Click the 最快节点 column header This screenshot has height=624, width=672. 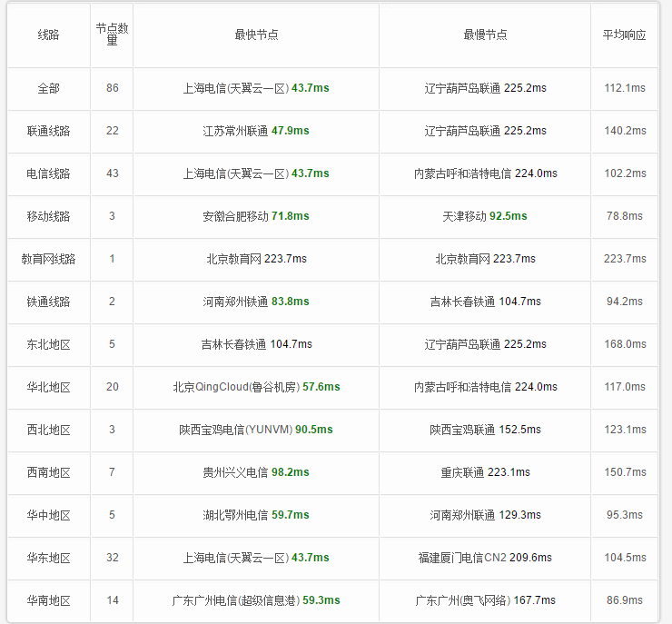coord(256,35)
